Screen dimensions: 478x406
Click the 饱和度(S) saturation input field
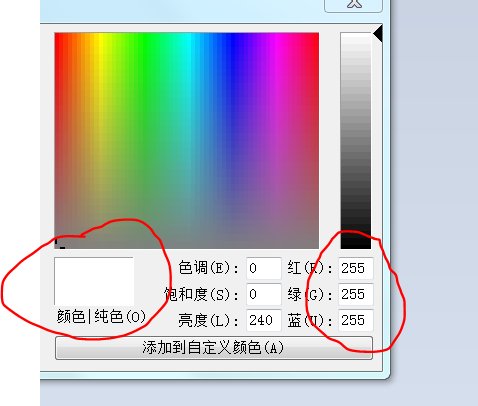tap(264, 294)
